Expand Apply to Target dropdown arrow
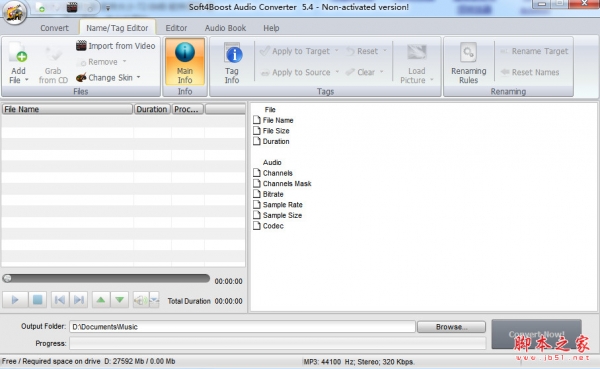 pos(337,51)
